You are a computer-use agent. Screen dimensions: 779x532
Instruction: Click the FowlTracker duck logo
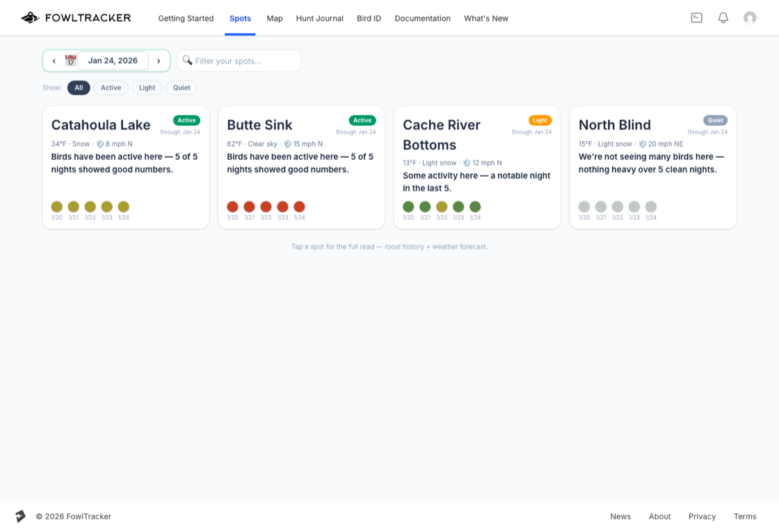tap(31, 18)
